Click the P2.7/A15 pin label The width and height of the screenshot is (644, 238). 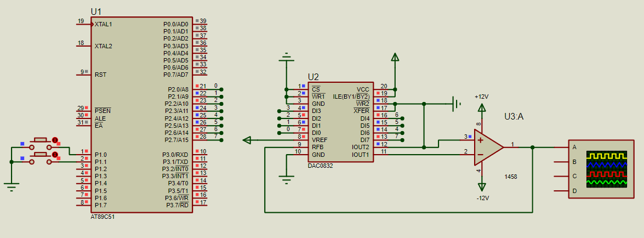(x=176, y=140)
